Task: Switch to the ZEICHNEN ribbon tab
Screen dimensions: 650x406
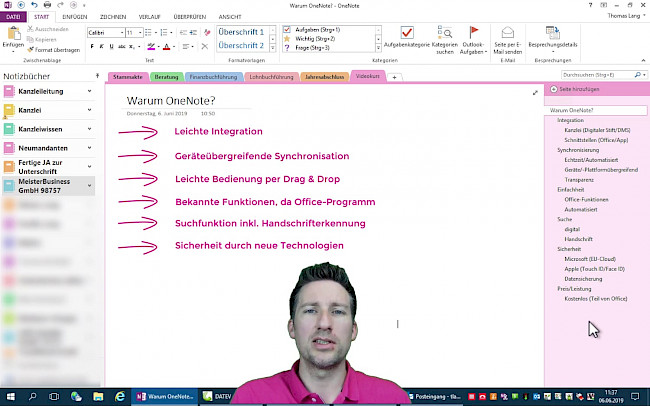Action: tap(113, 17)
